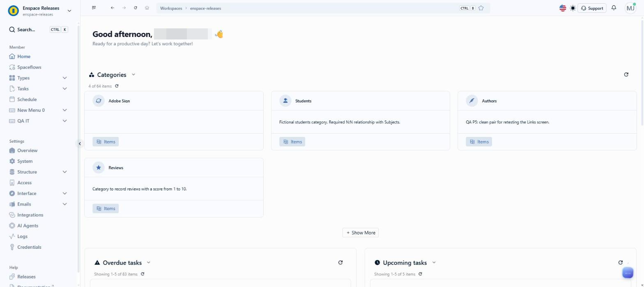Image resolution: width=644 pixels, height=287 pixels.
Task: Open the Enspace Releases workspace switcher
Action: tap(40, 11)
